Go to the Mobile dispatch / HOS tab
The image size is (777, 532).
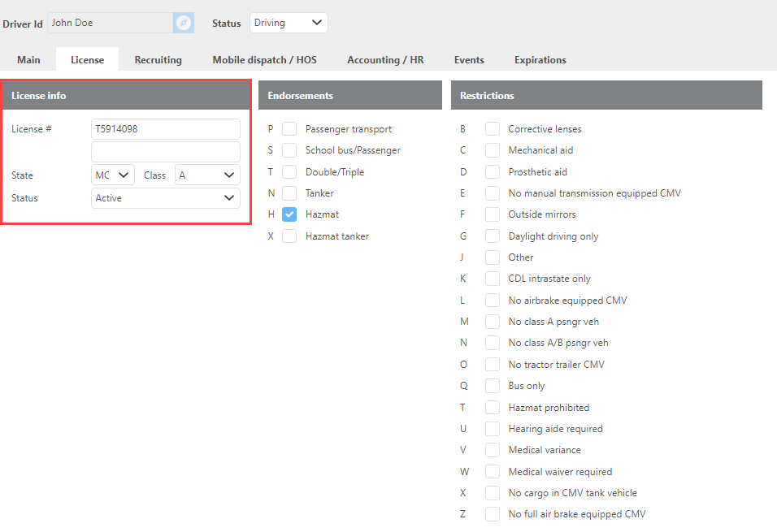[x=264, y=60]
